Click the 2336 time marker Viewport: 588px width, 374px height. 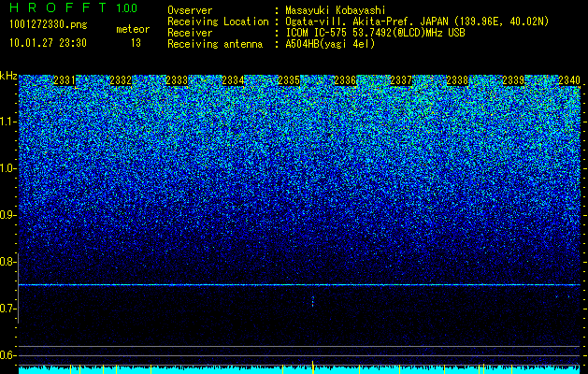(x=345, y=80)
